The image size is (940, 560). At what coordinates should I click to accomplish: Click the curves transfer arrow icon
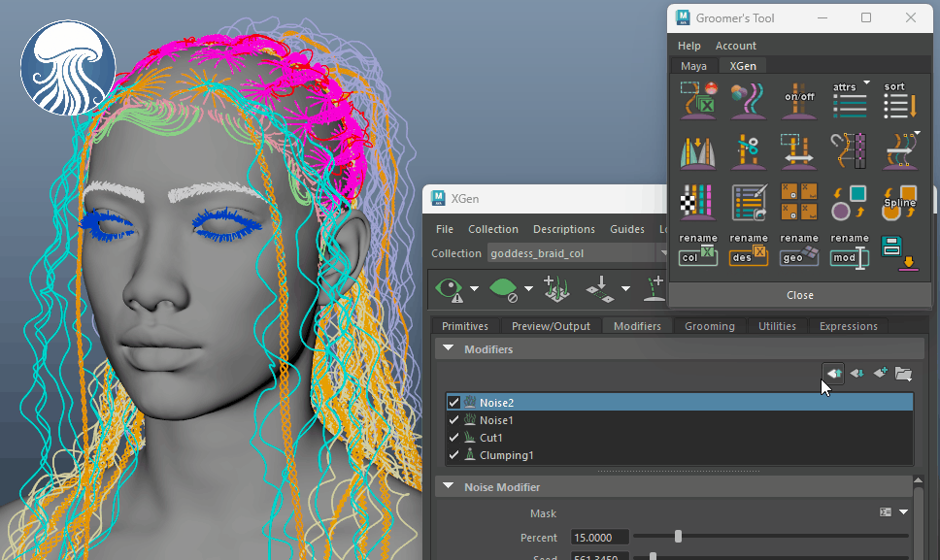pyautogui.click(x=900, y=151)
